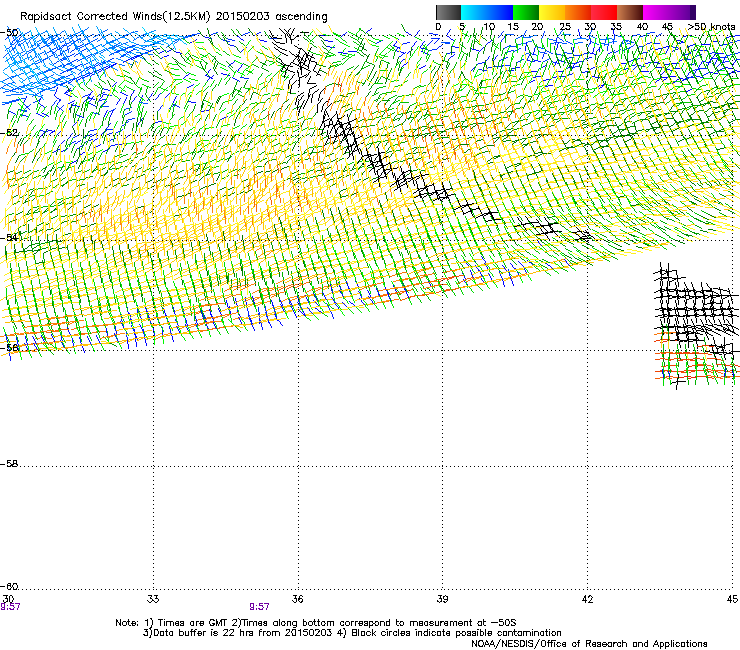The height and width of the screenshot is (650, 740).
Task: Click the legend tick label 40
Action: pyautogui.click(x=642, y=27)
